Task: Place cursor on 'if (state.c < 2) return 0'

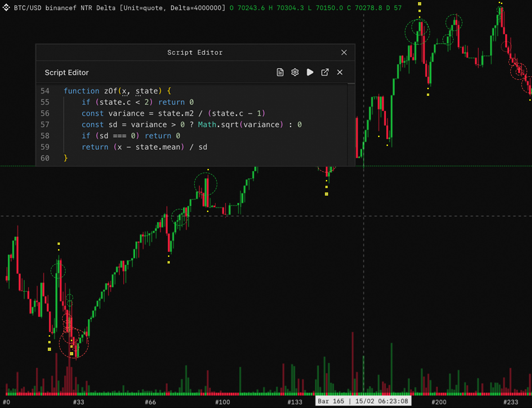Action: click(137, 102)
